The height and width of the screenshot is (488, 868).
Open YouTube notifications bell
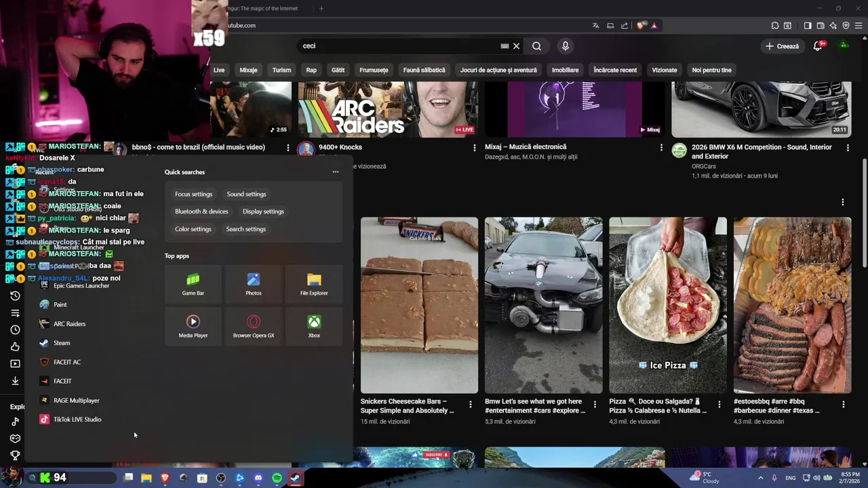(x=818, y=46)
